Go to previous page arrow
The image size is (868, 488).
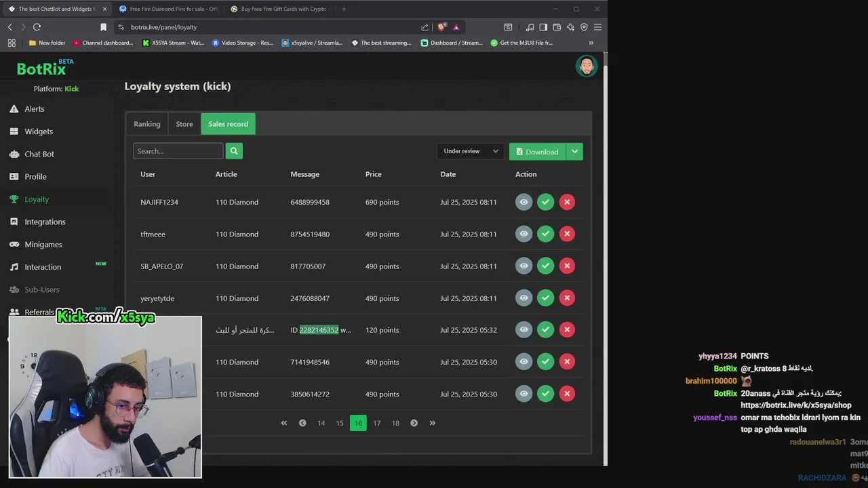click(302, 423)
